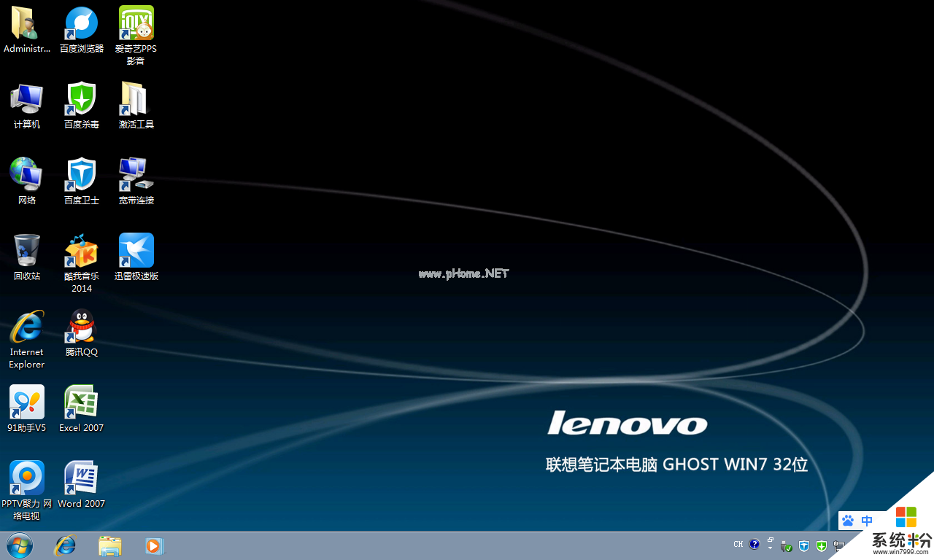Select the 计算机 desktop icon
The height and width of the screenshot is (560, 934).
27,106
